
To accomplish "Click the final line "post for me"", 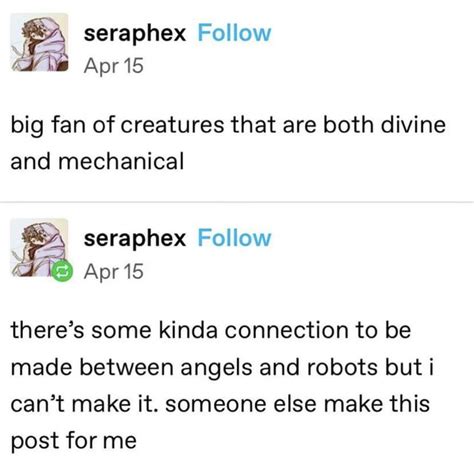I will click(74, 442).
